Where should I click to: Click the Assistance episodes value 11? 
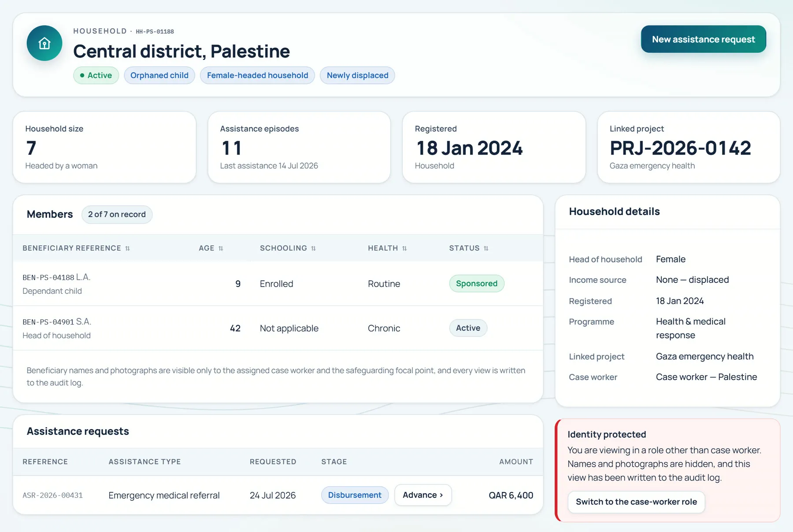(x=231, y=148)
